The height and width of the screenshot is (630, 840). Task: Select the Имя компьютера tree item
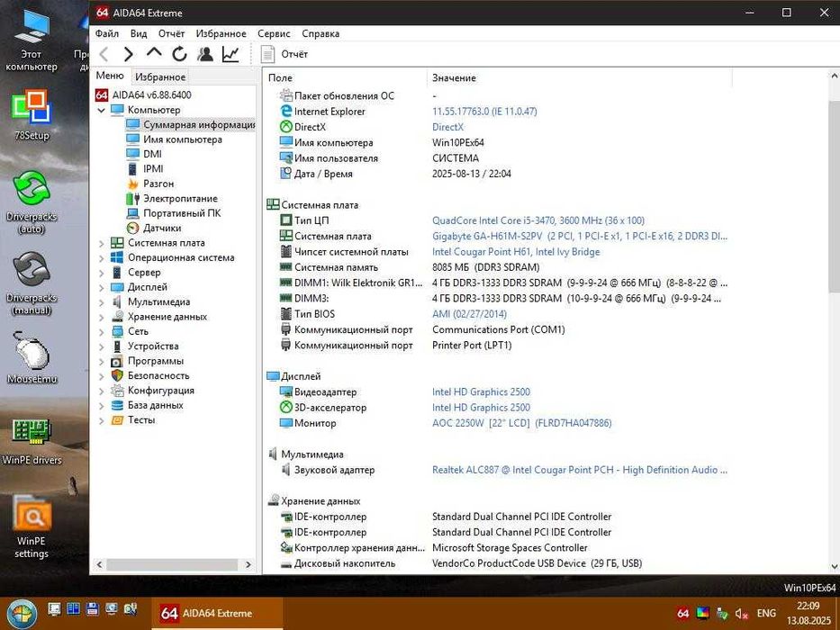click(174, 139)
